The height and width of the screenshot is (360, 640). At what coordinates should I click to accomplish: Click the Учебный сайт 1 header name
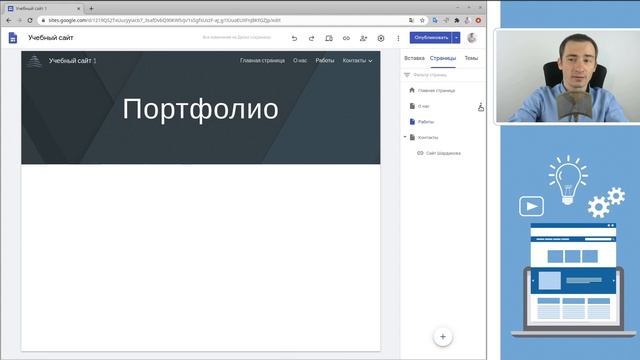[73, 61]
